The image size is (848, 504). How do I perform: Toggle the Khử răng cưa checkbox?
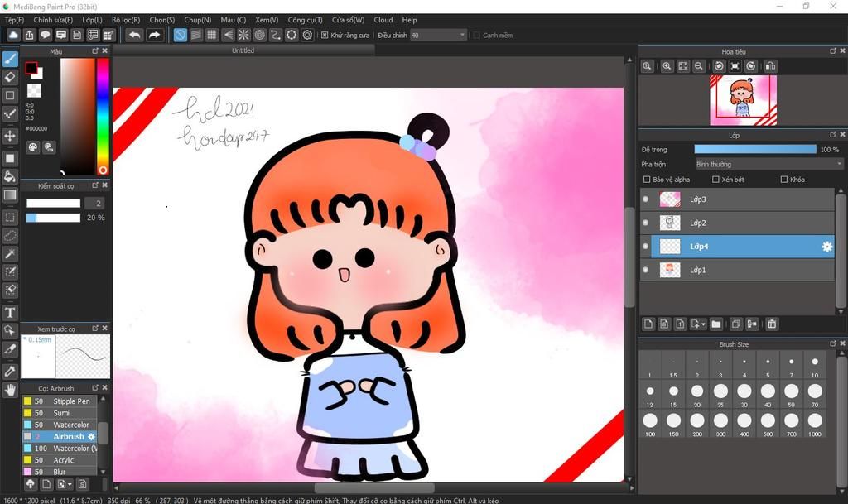point(325,35)
